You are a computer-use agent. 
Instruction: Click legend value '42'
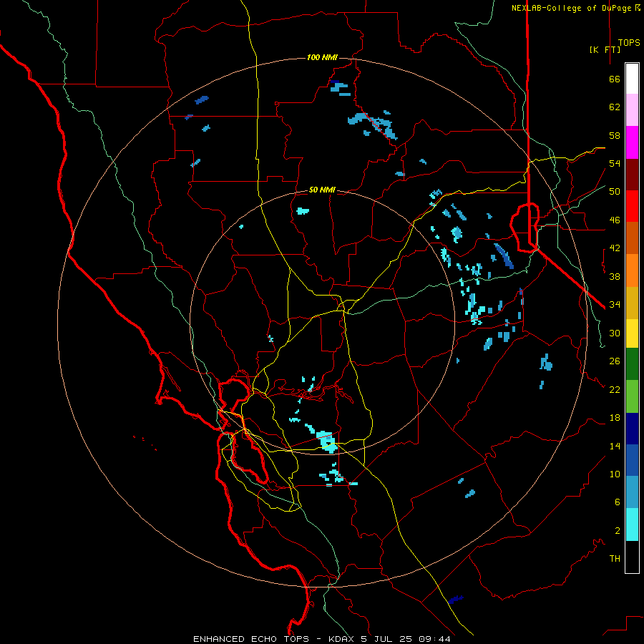tap(615, 248)
